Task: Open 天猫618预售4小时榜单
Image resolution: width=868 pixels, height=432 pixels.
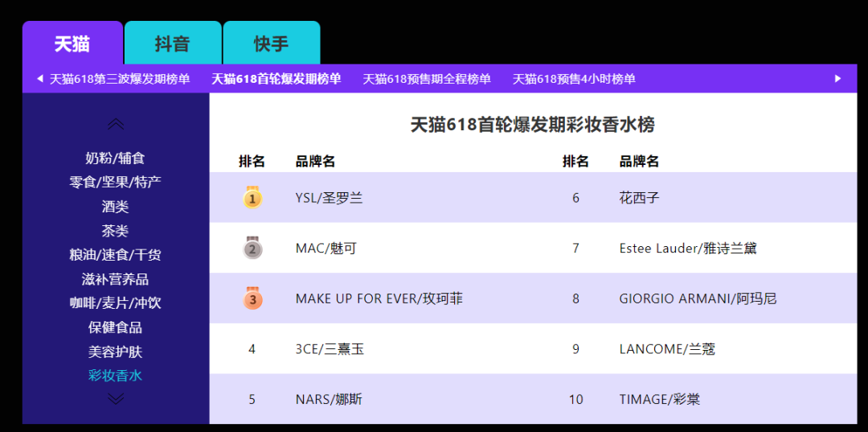Action: [x=574, y=79]
